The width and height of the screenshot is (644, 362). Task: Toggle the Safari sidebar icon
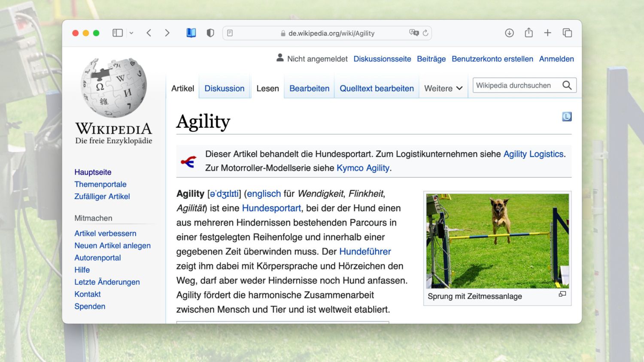[118, 33]
